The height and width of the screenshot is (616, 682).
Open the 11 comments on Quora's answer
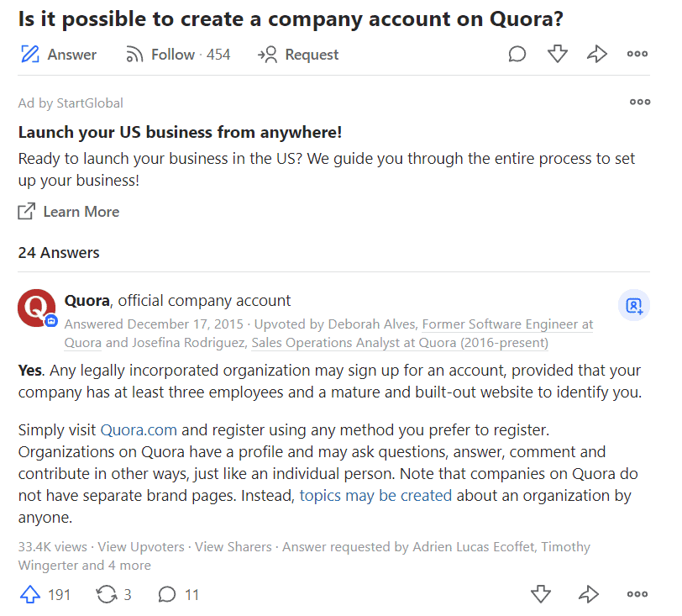coord(168,594)
